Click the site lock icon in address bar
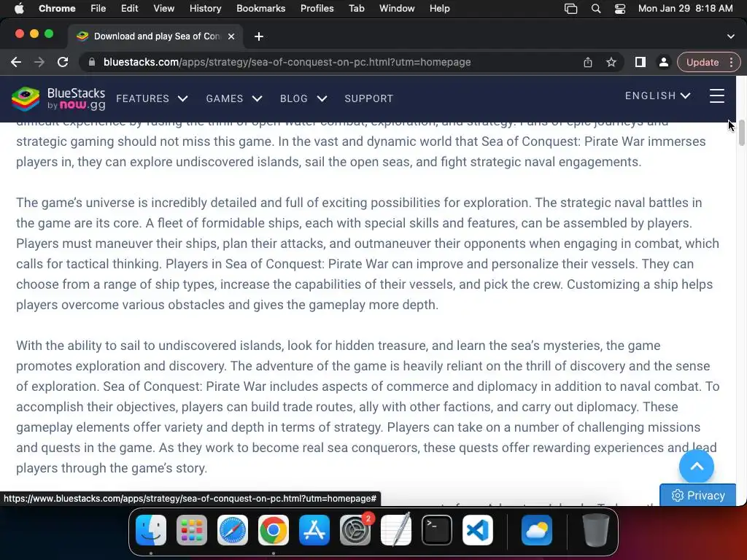This screenshot has width=747, height=560. [92, 62]
